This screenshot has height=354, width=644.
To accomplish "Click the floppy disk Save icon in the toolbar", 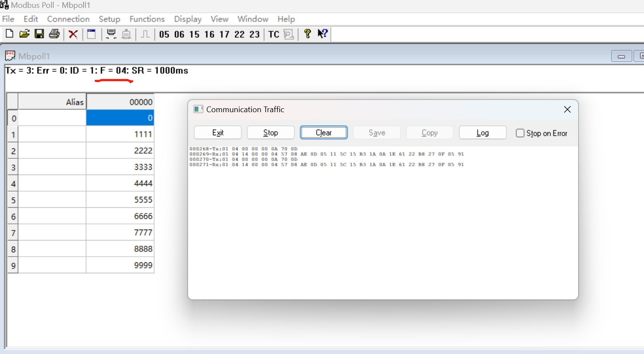I will click(x=39, y=34).
